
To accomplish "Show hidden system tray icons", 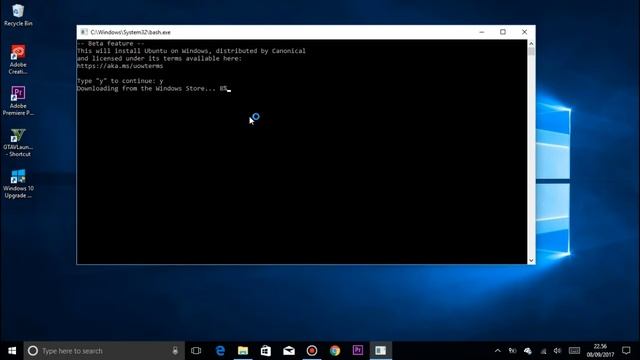I will click(x=498, y=351).
